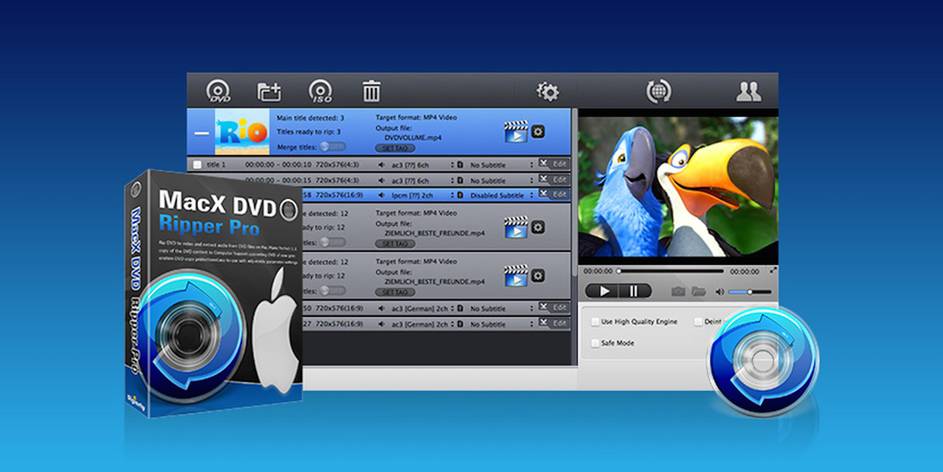Click the Rio output format clapperboard icon

point(515,131)
